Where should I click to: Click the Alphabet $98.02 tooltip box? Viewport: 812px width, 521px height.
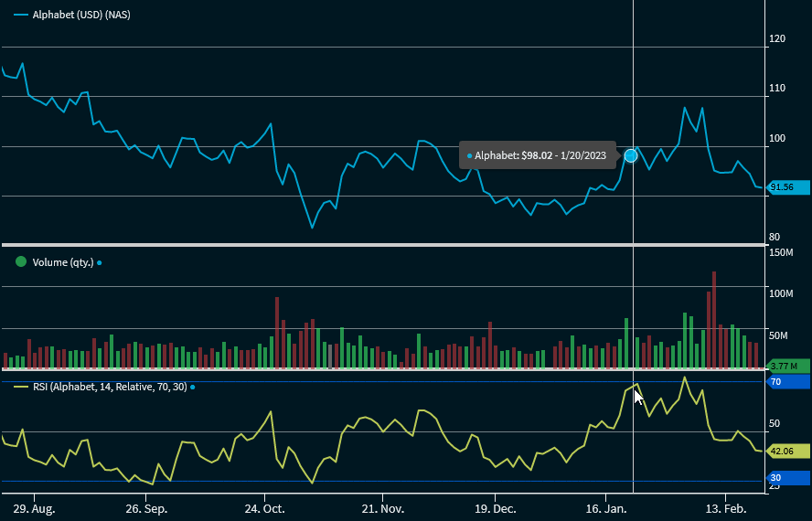pos(539,155)
